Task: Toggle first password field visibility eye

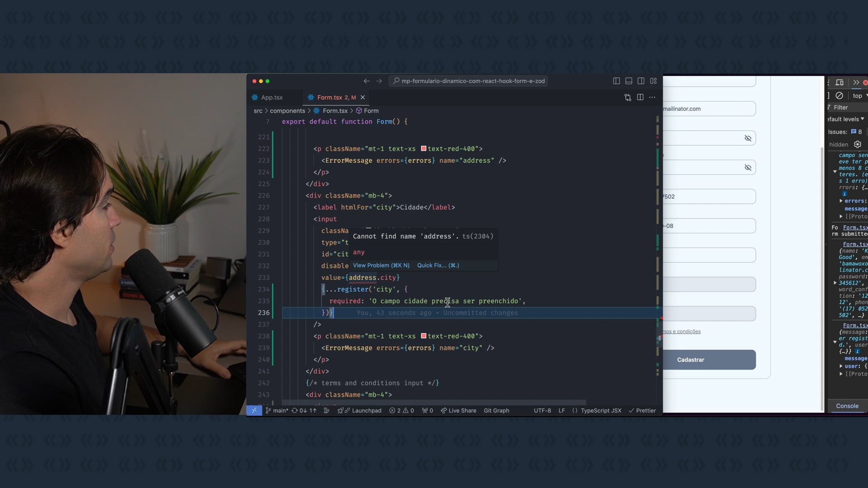Action: click(x=748, y=138)
